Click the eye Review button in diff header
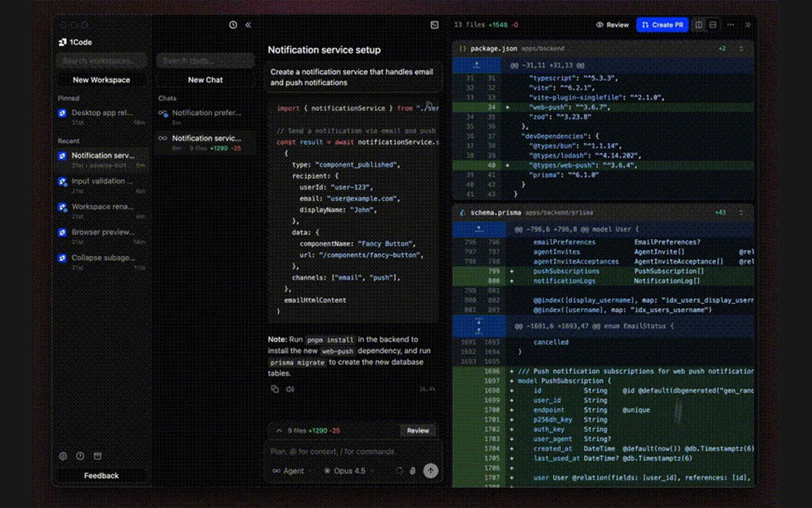Viewport: 812px width, 508px height. point(613,25)
